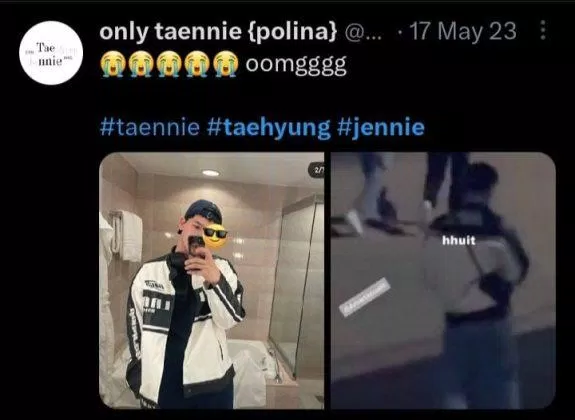Click the hhuit text label
575x420 pixels.
click(x=459, y=241)
